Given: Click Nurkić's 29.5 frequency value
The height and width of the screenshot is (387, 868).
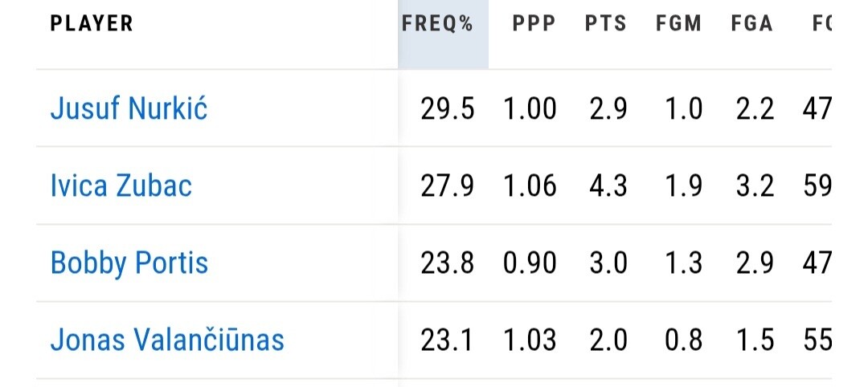Looking at the screenshot, I should [447, 108].
